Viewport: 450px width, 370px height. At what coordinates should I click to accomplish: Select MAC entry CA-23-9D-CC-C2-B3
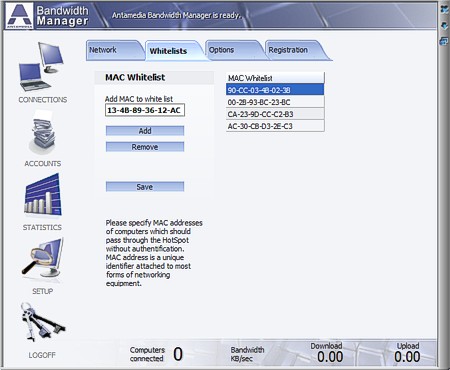click(275, 114)
